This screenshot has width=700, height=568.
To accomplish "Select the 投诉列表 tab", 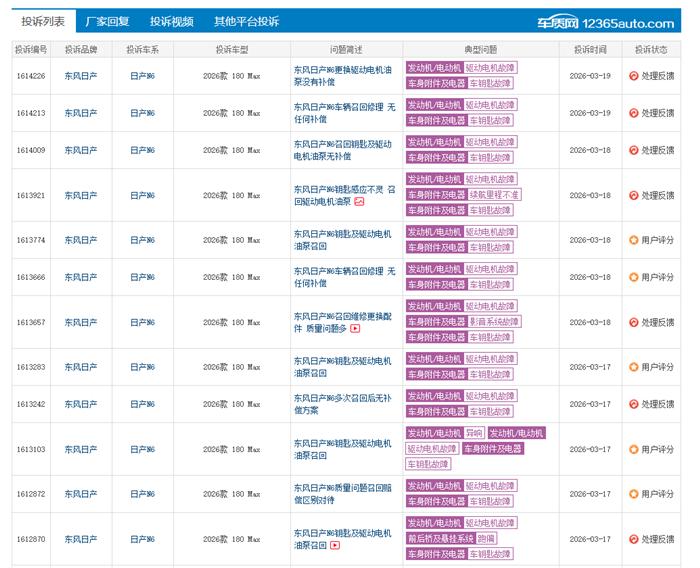I will (x=43, y=21).
